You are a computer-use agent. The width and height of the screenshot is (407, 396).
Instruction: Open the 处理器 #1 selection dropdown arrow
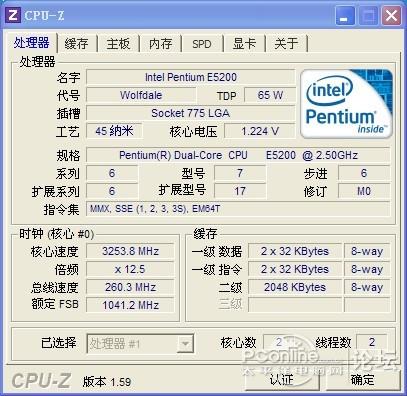point(185,343)
